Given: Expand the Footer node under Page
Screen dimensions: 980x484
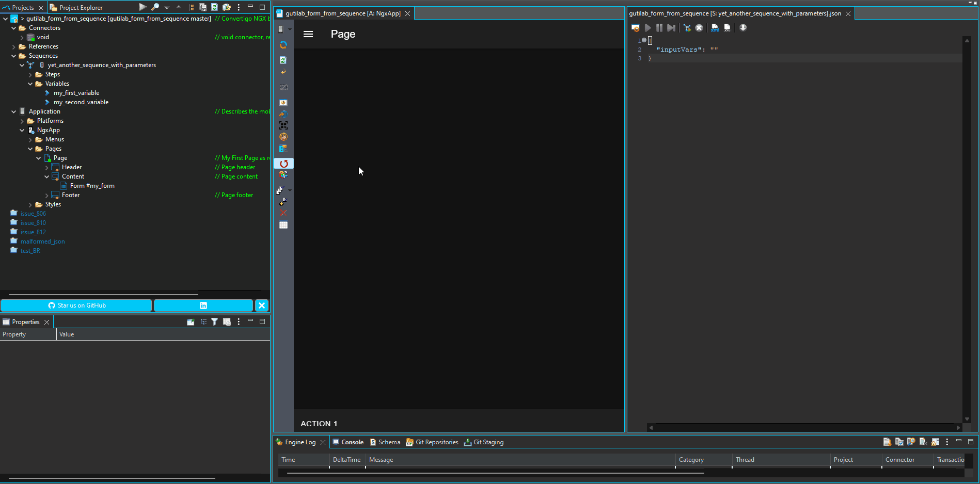Looking at the screenshot, I should pos(46,195).
